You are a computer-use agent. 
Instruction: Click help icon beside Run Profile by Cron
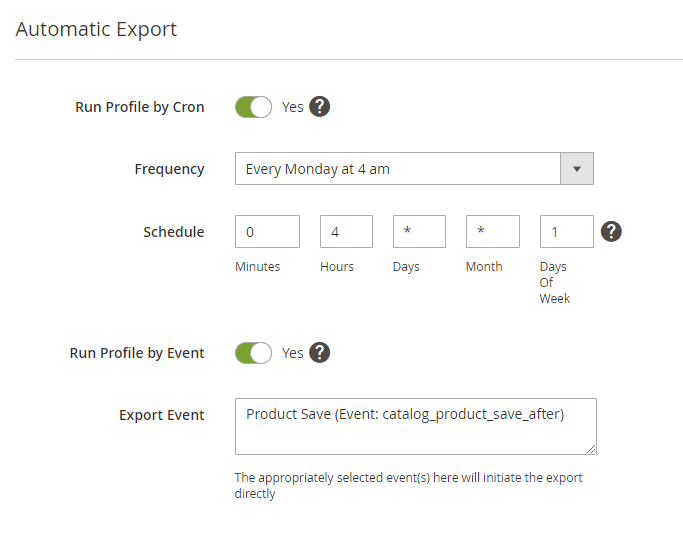click(320, 107)
